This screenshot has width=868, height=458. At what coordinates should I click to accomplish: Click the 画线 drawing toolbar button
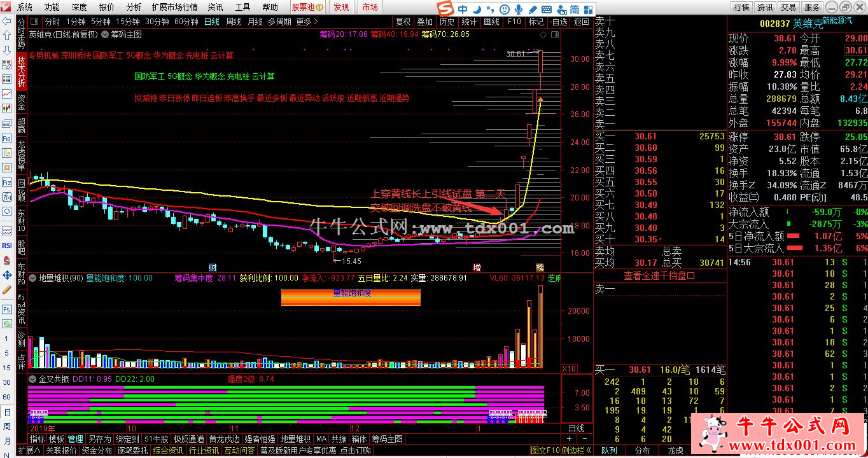[492, 22]
